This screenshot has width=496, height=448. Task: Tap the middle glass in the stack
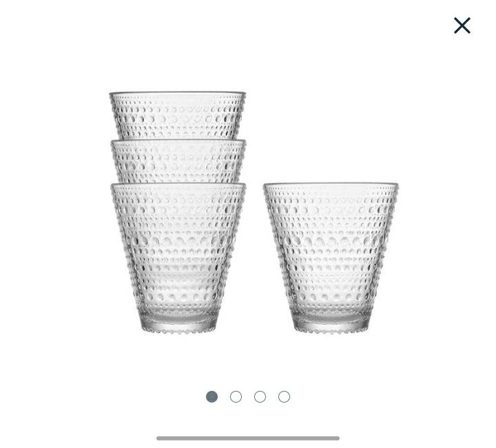(x=178, y=161)
